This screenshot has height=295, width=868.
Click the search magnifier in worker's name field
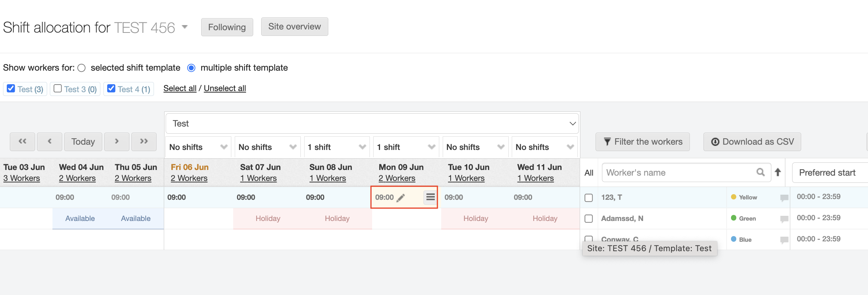[x=760, y=172]
